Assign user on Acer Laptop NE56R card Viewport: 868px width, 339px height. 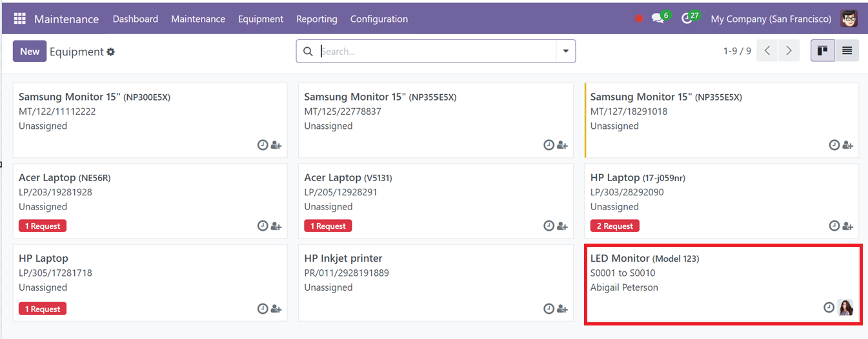[276, 226]
